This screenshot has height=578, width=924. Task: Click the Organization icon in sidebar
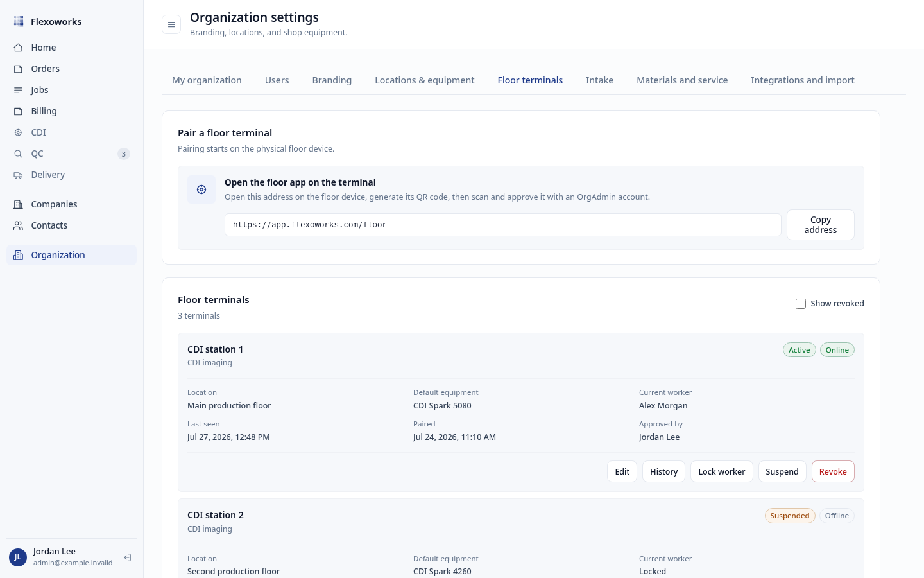click(x=18, y=255)
